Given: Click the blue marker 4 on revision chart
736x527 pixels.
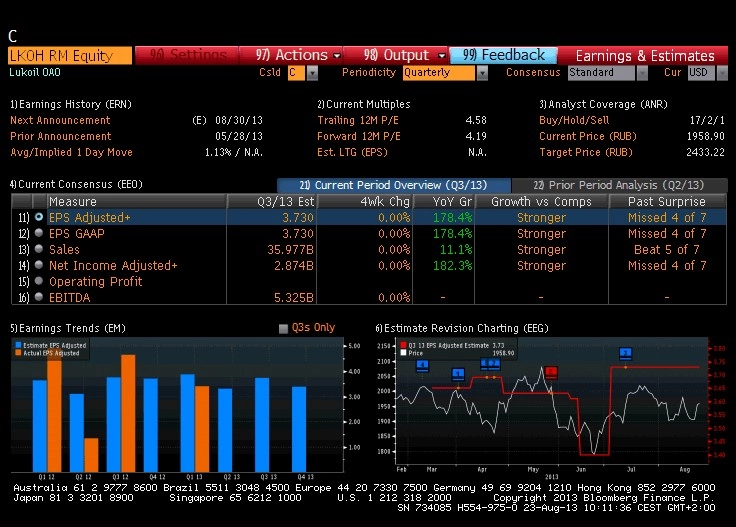Looking at the screenshot, I should tap(422, 365).
